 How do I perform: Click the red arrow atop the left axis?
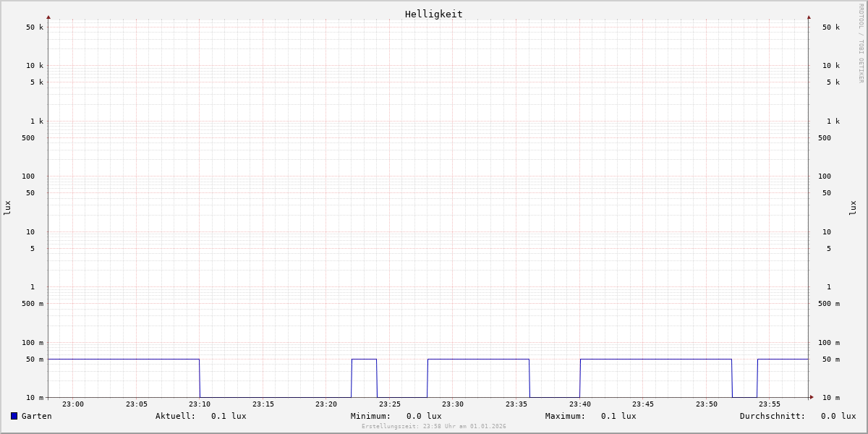(x=48, y=17)
